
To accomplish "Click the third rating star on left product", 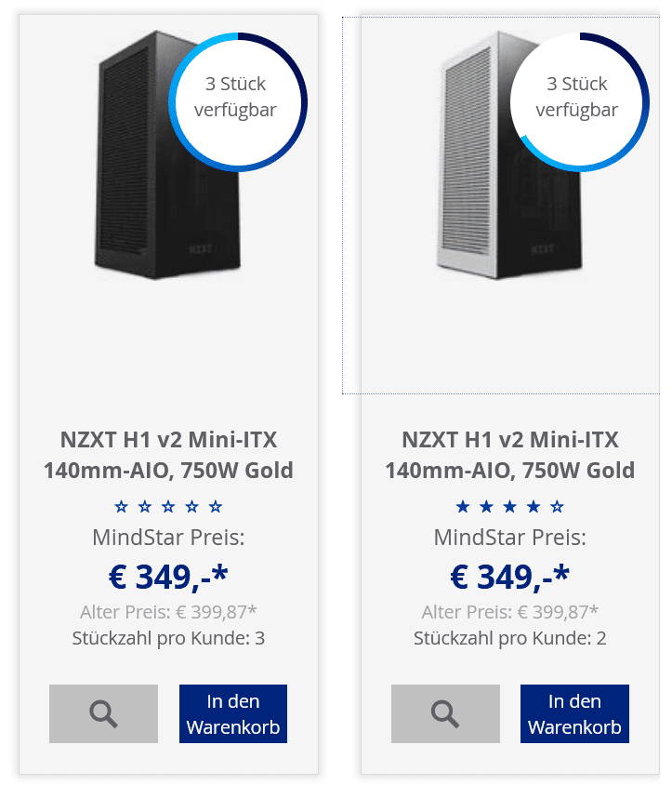I will pyautogui.click(x=168, y=507).
